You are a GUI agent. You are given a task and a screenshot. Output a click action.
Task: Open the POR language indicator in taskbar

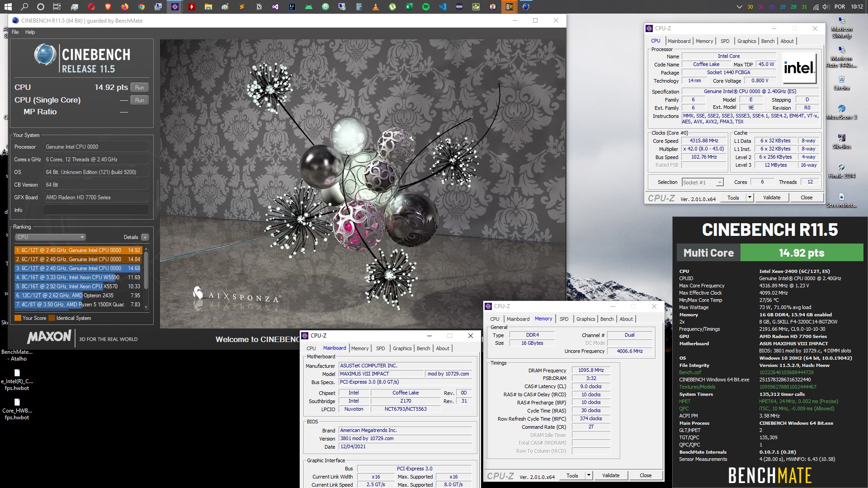(x=840, y=7)
